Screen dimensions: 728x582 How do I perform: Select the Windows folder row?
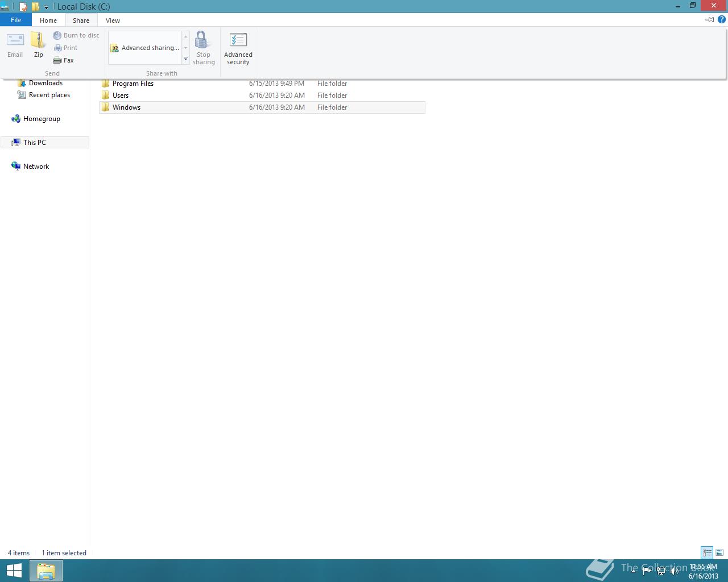[x=262, y=107]
